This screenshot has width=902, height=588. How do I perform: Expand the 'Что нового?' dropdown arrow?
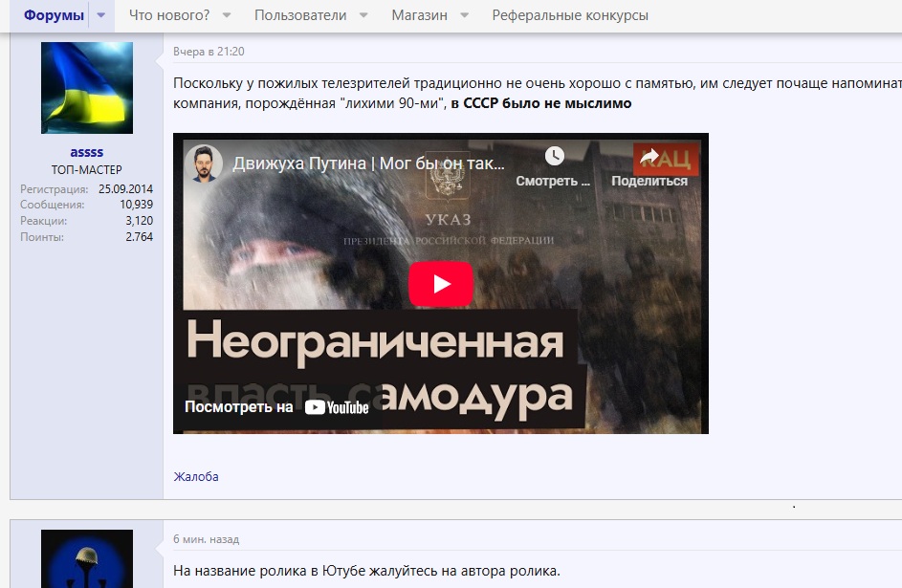227,15
